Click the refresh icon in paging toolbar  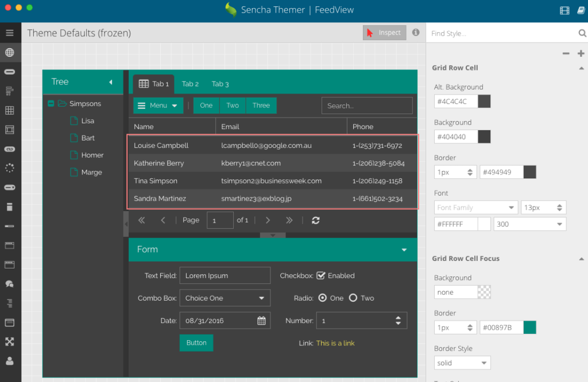click(x=316, y=220)
